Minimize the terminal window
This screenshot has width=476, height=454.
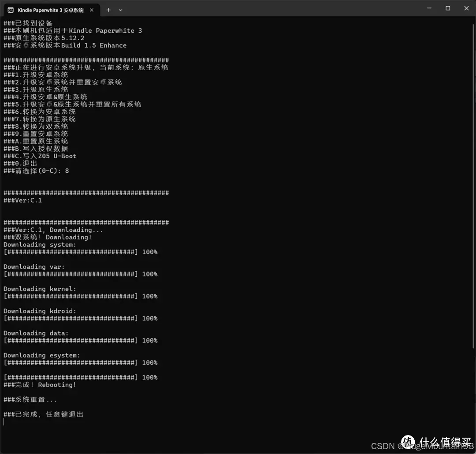[x=429, y=8]
